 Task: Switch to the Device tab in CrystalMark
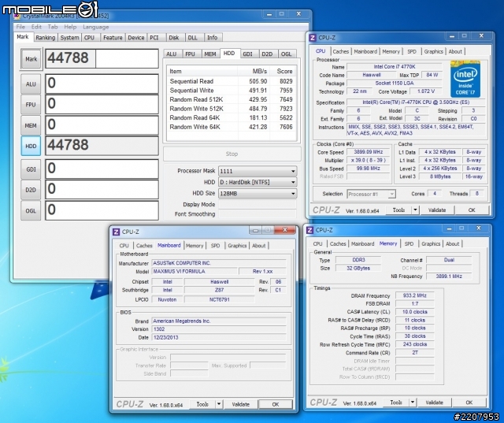pos(136,38)
